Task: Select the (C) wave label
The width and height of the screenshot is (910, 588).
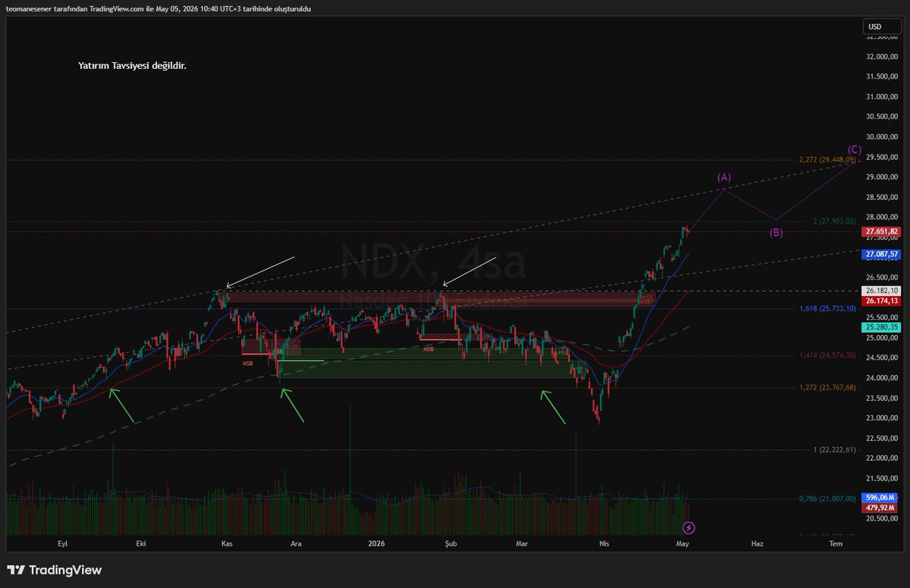Action: coord(854,149)
